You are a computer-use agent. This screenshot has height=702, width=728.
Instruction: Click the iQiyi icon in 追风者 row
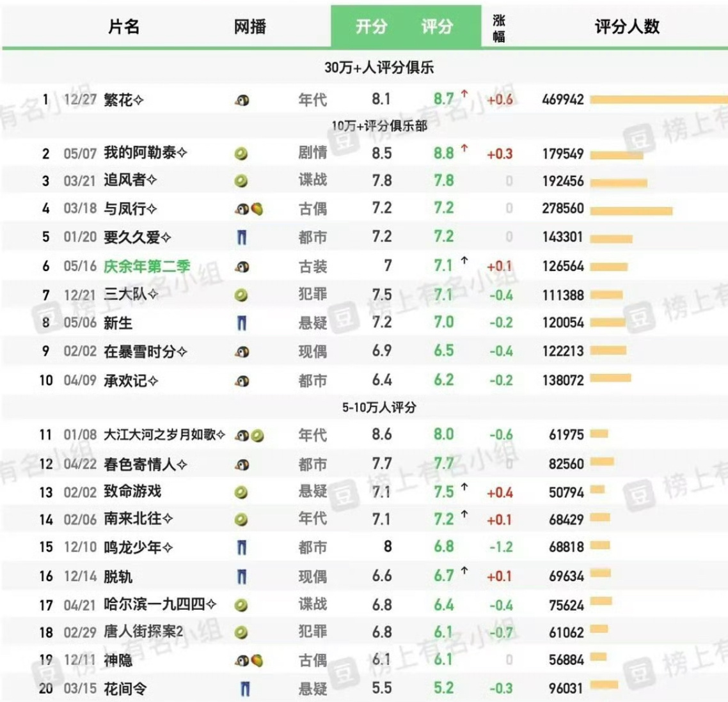[x=241, y=181]
